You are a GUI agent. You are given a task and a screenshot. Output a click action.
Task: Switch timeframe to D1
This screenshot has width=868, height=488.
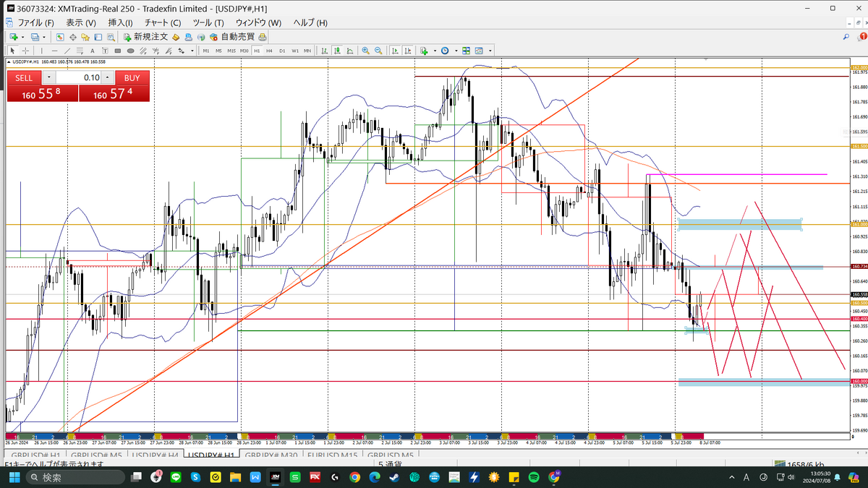(282, 51)
